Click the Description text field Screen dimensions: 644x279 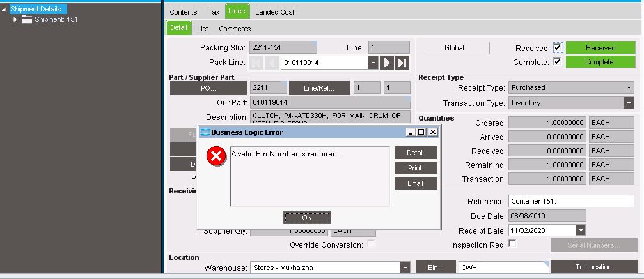pyautogui.click(x=330, y=117)
